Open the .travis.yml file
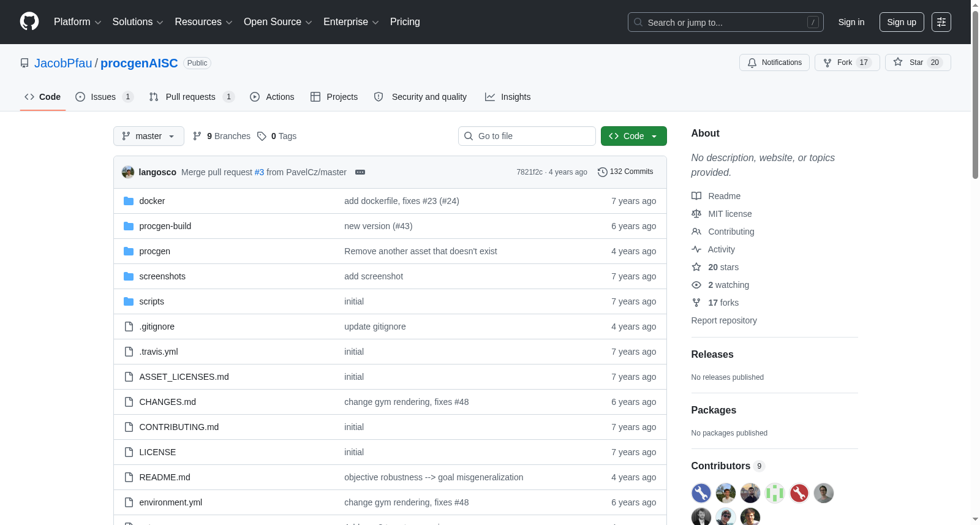The width and height of the screenshot is (980, 525). tap(159, 352)
